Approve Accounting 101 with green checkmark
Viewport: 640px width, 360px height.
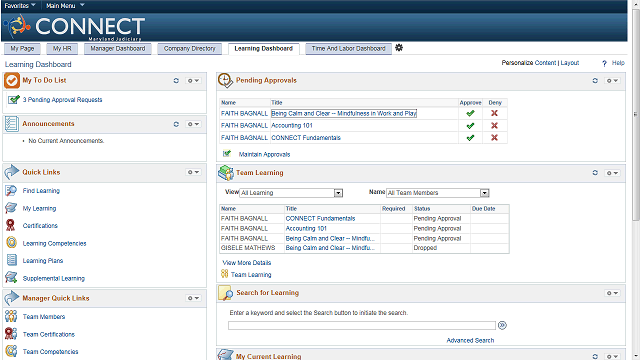click(470, 126)
